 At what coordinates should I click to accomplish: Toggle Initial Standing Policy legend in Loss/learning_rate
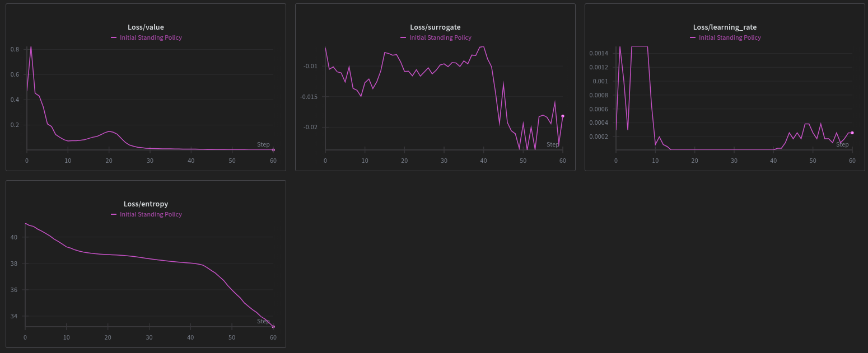[x=730, y=37]
